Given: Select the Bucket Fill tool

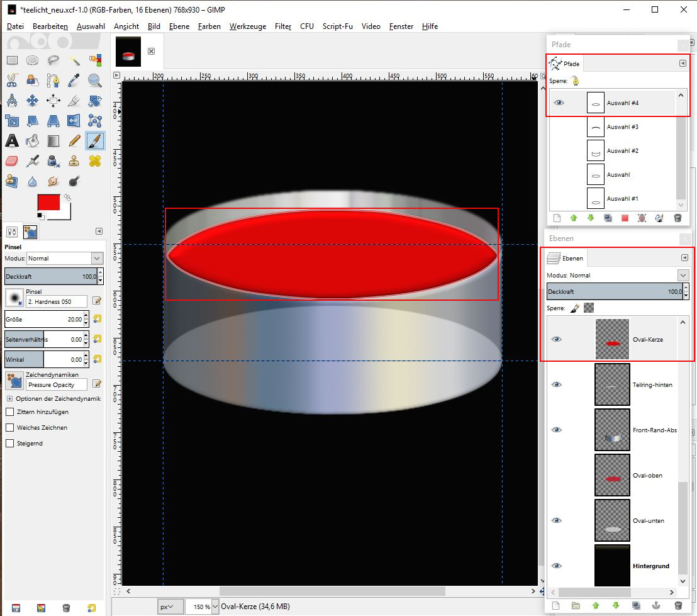Looking at the screenshot, I should (33, 140).
